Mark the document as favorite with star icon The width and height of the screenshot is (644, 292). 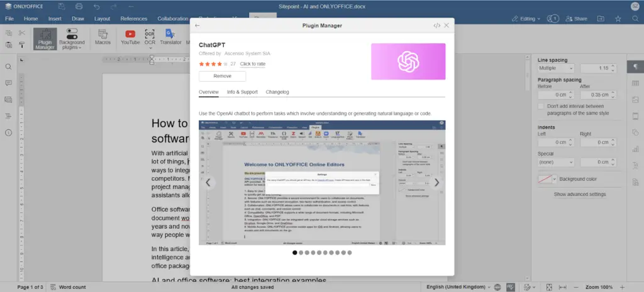[617, 19]
